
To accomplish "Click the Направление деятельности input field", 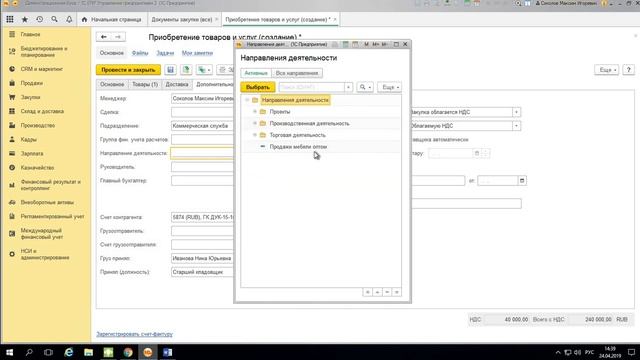I will pos(202,153).
